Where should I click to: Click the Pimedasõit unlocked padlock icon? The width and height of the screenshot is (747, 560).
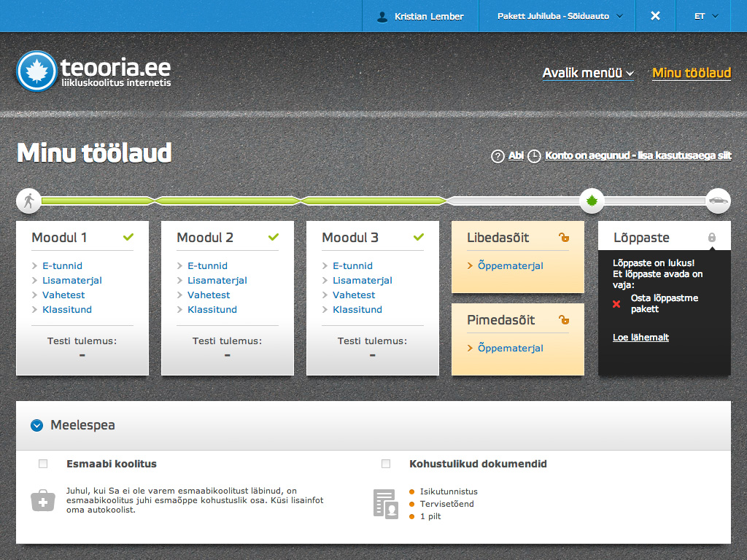coord(563,320)
